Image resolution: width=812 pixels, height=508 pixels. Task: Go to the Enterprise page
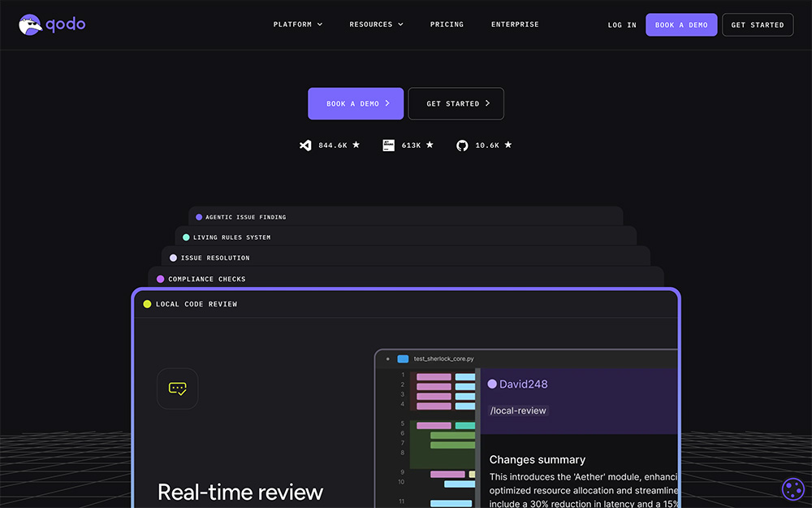[515, 24]
